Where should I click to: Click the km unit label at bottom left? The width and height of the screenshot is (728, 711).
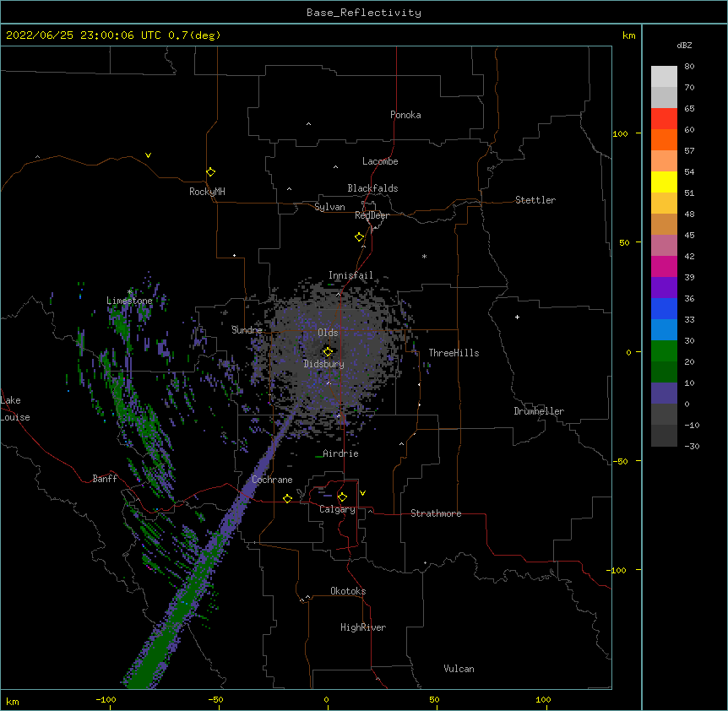coord(13,702)
